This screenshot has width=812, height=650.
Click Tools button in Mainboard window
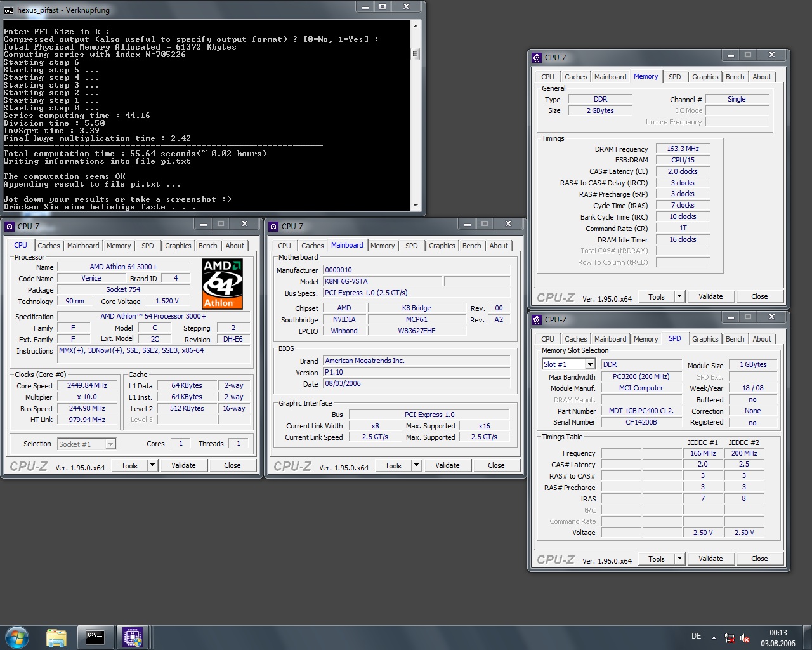393,465
